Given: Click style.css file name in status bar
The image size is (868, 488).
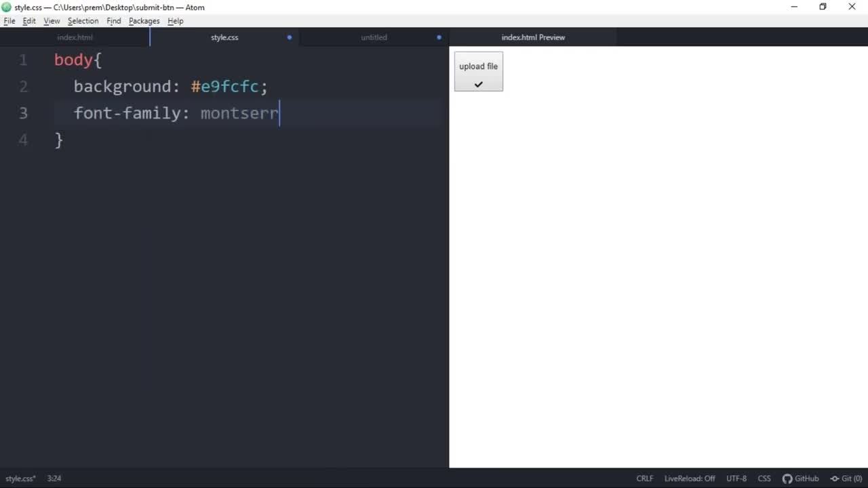Looking at the screenshot, I should [x=20, y=479].
